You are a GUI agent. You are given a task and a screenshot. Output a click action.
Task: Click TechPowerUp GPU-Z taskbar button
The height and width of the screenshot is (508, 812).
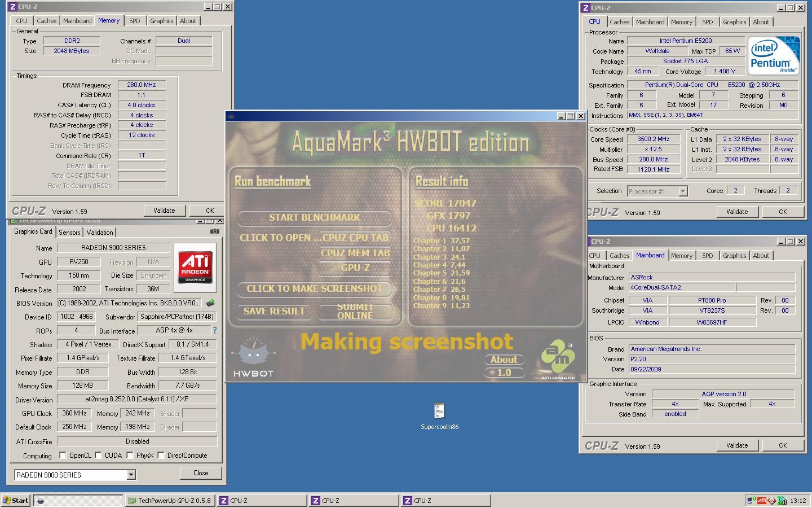pos(170,500)
